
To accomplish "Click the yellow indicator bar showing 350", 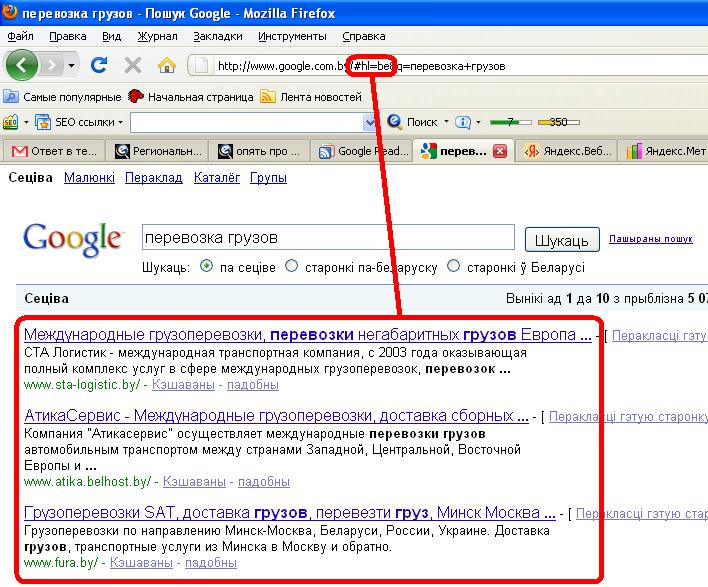I will [x=559, y=122].
